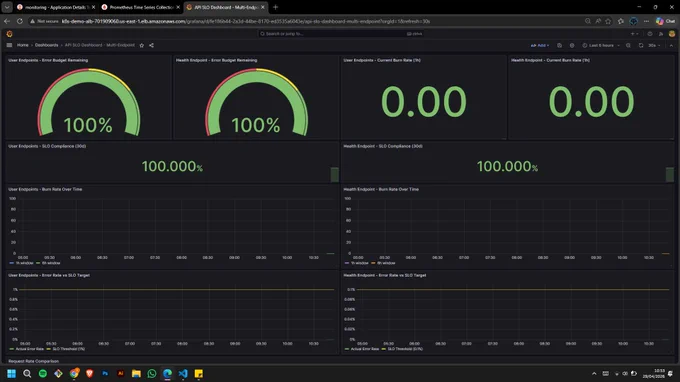The width and height of the screenshot is (680, 382).
Task: Open Windows Start menu
Action: click(x=12, y=373)
